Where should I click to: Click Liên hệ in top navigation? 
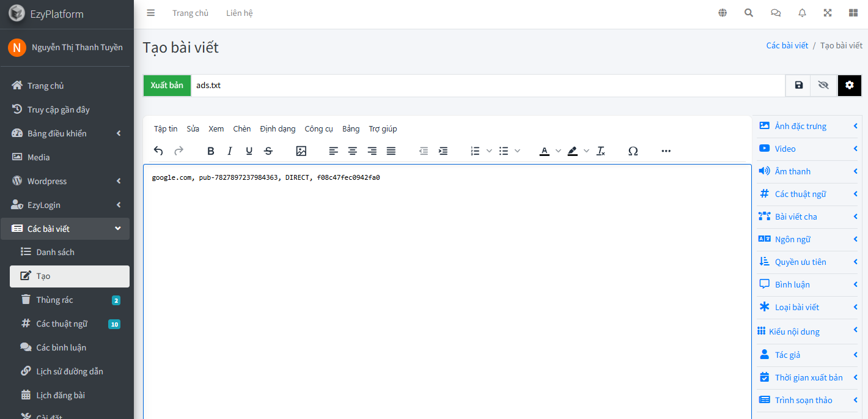tap(240, 13)
